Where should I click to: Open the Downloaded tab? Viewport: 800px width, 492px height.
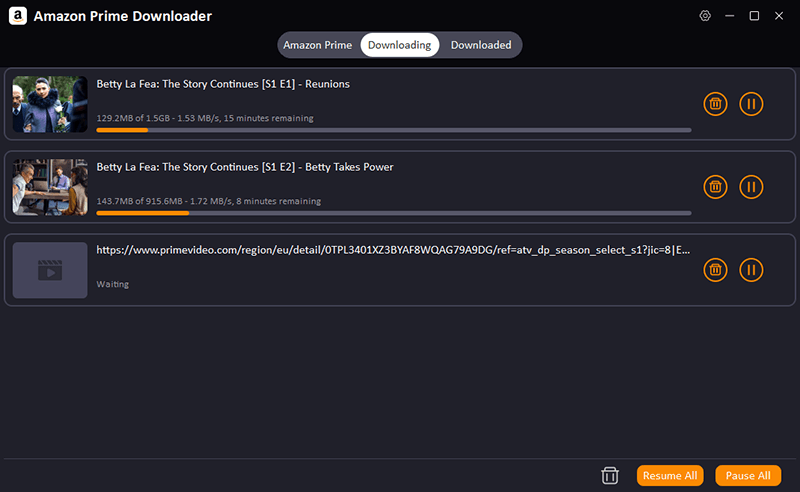coord(481,45)
